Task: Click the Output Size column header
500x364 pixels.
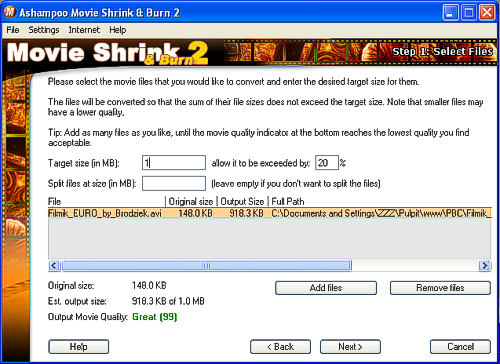Action: pos(243,202)
